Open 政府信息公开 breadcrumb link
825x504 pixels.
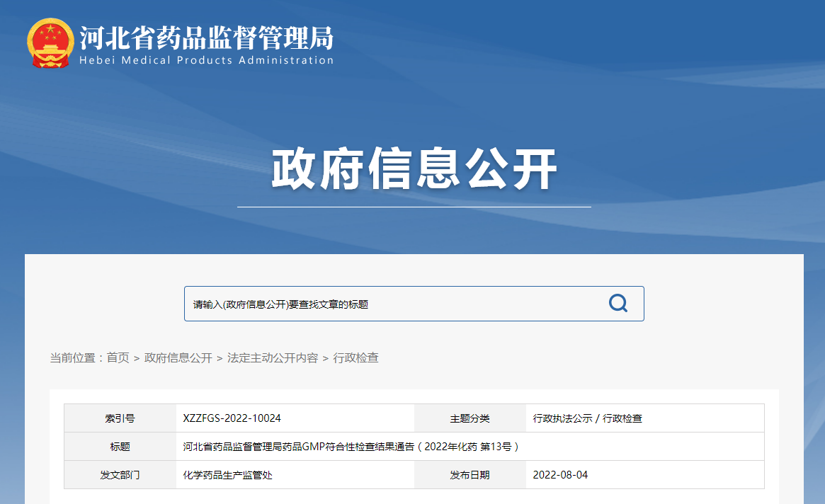tap(178, 357)
